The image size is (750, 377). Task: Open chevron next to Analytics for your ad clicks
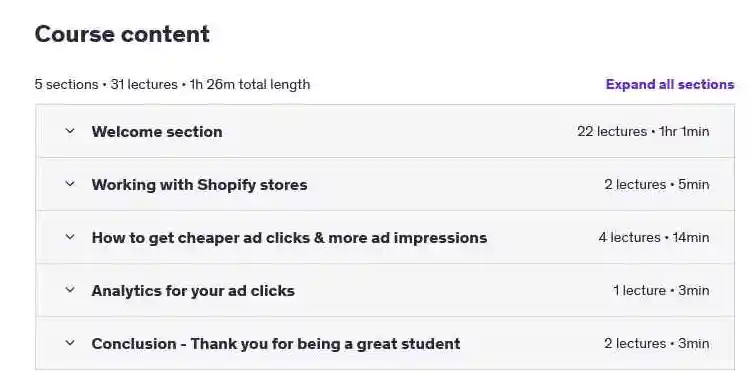[x=70, y=290]
